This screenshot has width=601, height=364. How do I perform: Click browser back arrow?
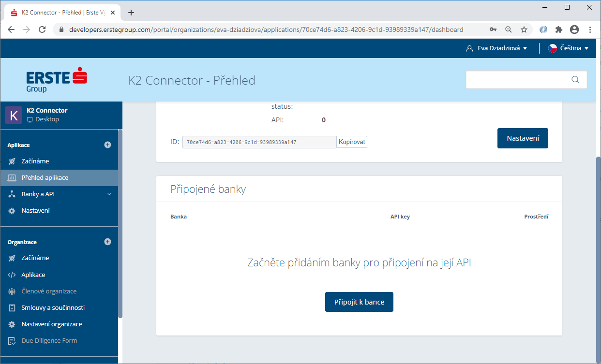click(x=11, y=29)
